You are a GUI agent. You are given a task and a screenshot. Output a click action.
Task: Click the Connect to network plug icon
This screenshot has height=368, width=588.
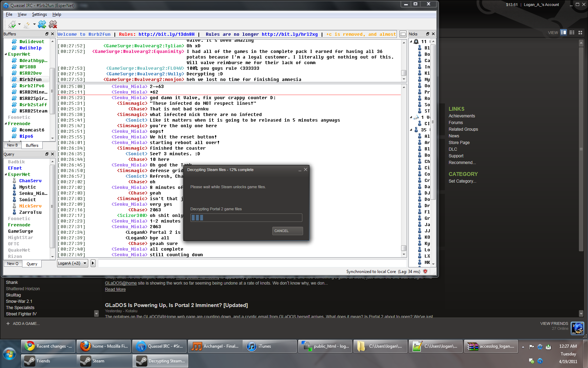pyautogui.click(x=12, y=24)
